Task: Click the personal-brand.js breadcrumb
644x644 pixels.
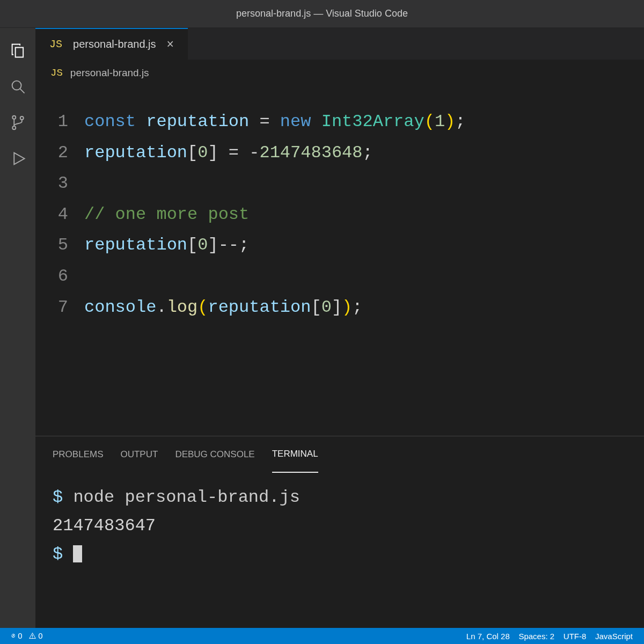Action: click(109, 73)
